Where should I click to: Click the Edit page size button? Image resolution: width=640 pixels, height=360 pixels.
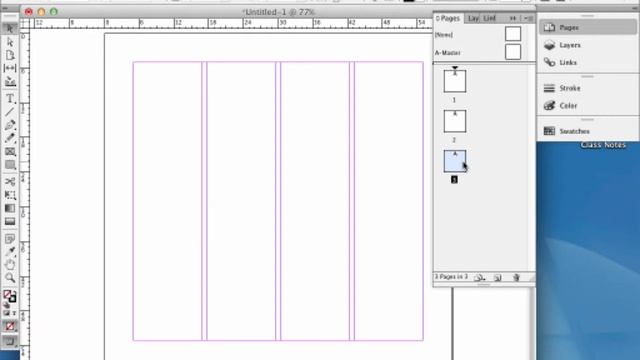tap(479, 278)
